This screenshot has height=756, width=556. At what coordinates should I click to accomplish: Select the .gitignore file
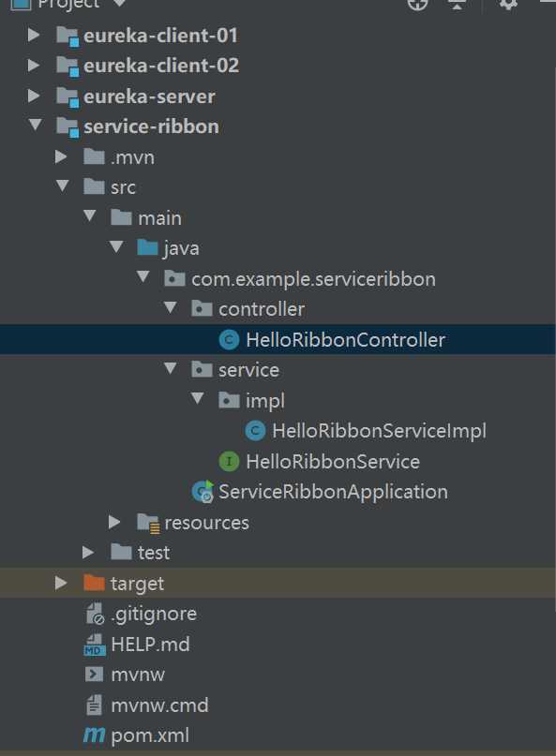click(154, 614)
